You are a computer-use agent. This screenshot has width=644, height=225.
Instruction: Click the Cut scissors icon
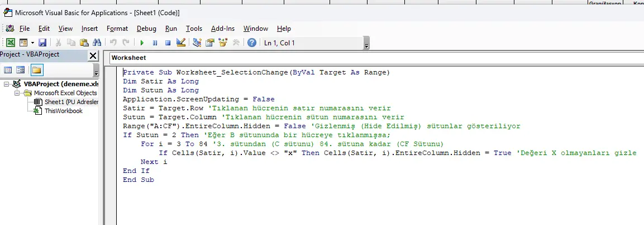tap(58, 43)
